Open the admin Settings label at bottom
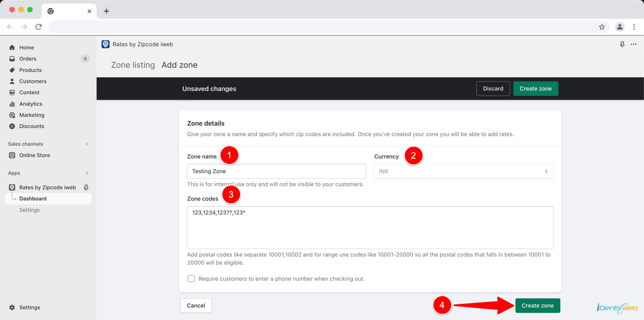Viewport: 644px width, 320px height. 30,307
